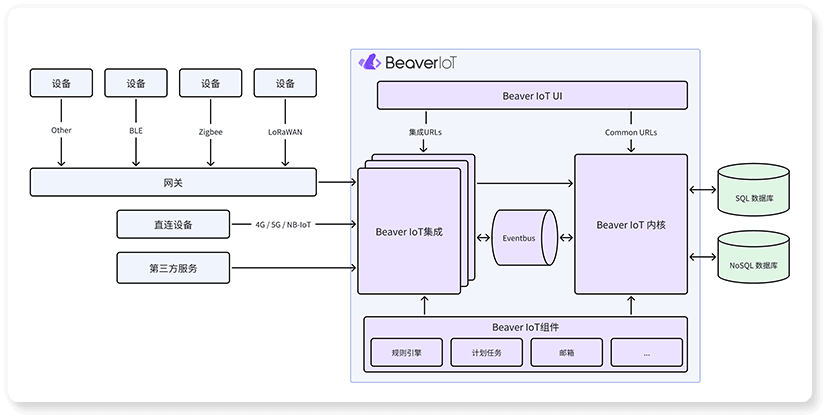Select the Beaver IoT UI box
This screenshot has height=418, width=826.
[x=532, y=95]
